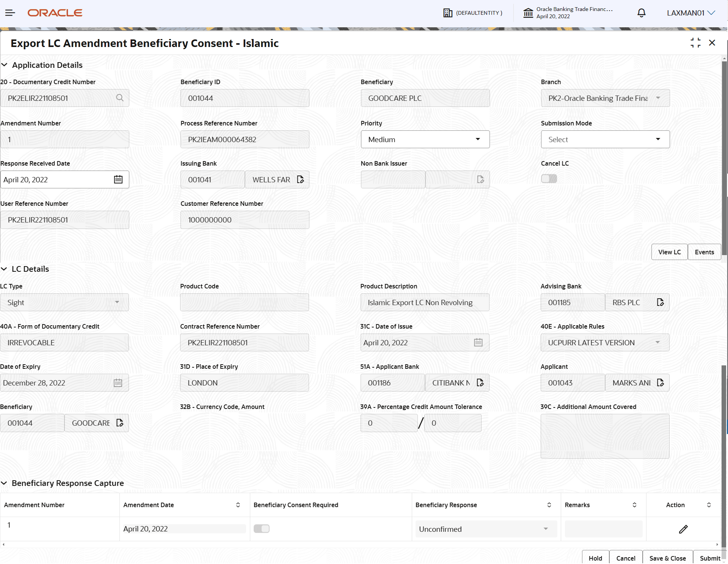Click the Save & Close button
The width and height of the screenshot is (728, 564).
tap(667, 558)
